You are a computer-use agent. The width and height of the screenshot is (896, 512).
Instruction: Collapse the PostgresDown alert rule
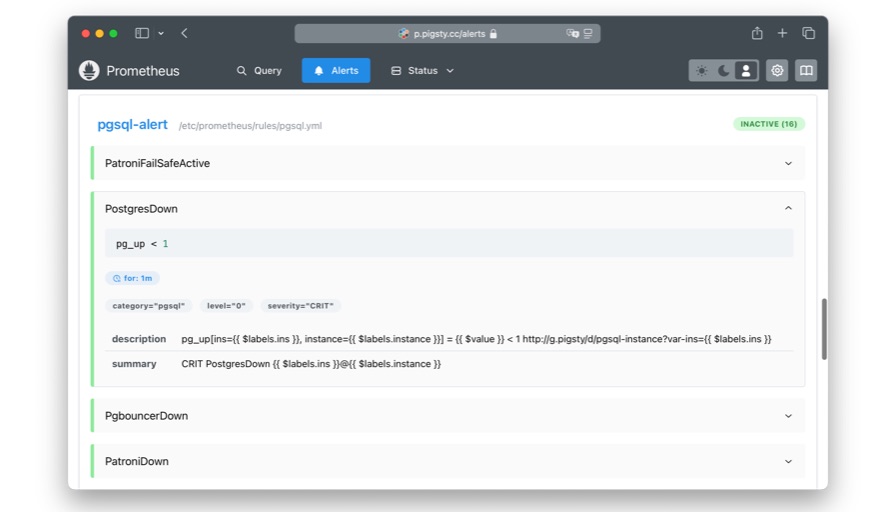tap(788, 209)
